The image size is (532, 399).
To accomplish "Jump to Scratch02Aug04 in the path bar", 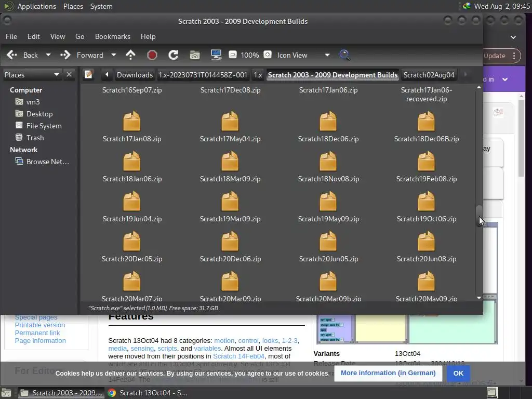I will pyautogui.click(x=429, y=75).
